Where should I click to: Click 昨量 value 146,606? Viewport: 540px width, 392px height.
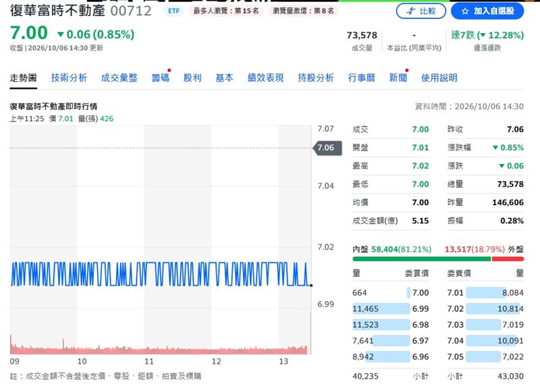508,202
